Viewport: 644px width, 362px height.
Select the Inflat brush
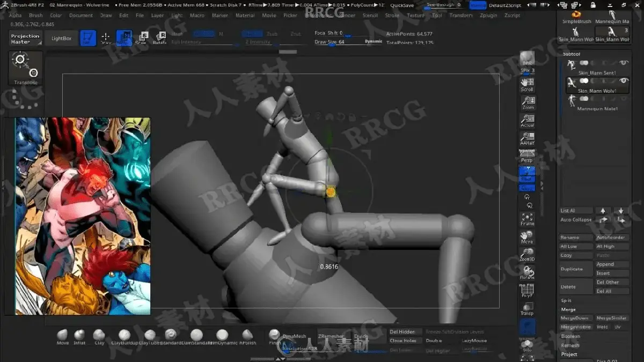79,336
